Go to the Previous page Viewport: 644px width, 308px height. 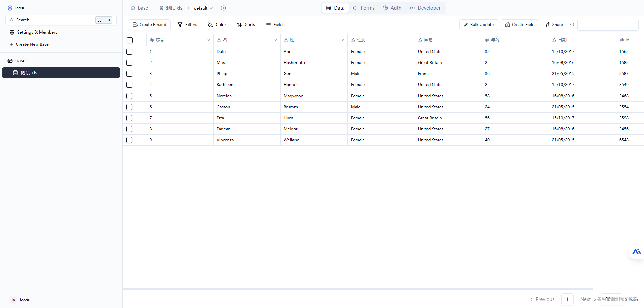click(542, 299)
